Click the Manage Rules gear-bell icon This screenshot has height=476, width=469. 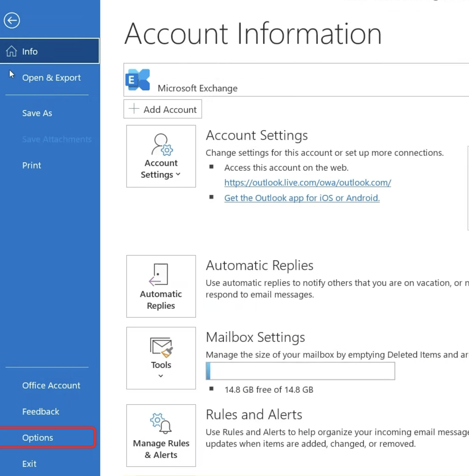click(x=161, y=423)
